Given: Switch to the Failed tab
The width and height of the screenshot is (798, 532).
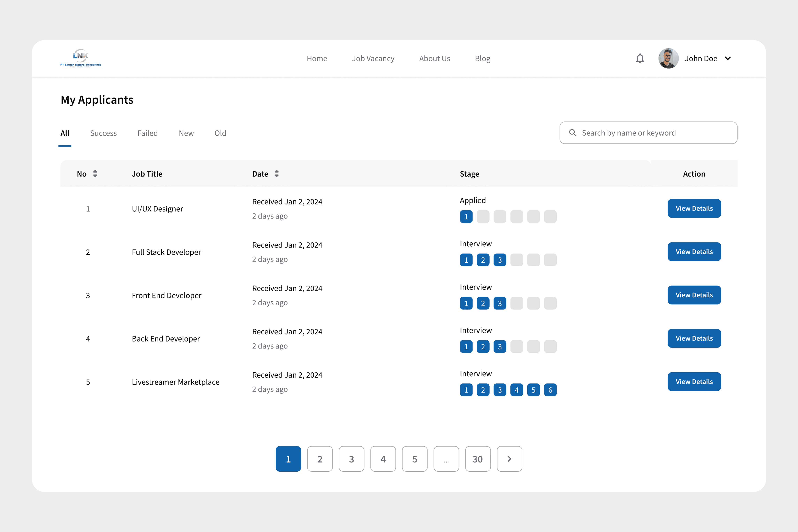Looking at the screenshot, I should click(x=147, y=133).
